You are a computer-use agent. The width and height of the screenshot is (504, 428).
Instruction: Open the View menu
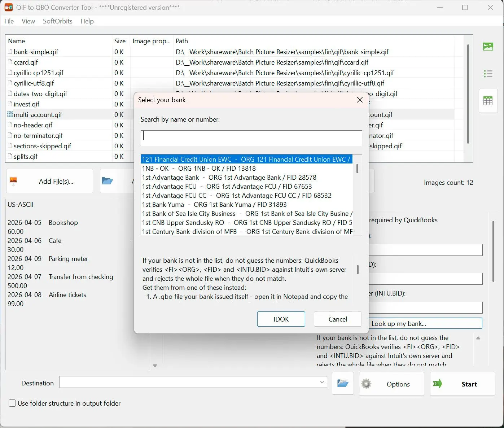[28, 21]
